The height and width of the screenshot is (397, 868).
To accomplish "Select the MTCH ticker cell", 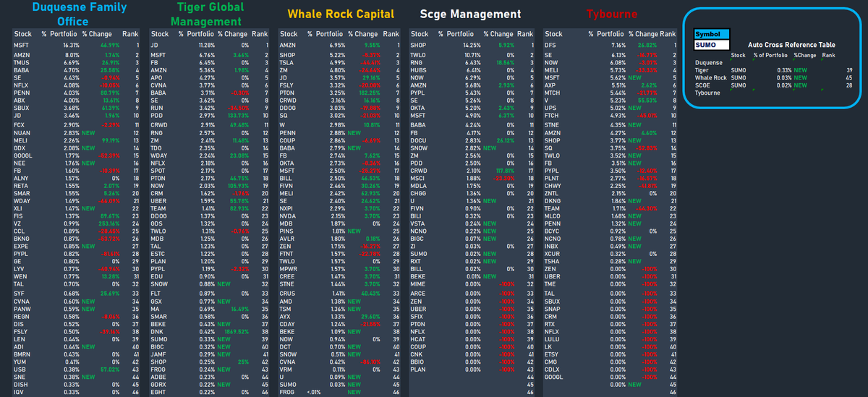I will [553, 93].
